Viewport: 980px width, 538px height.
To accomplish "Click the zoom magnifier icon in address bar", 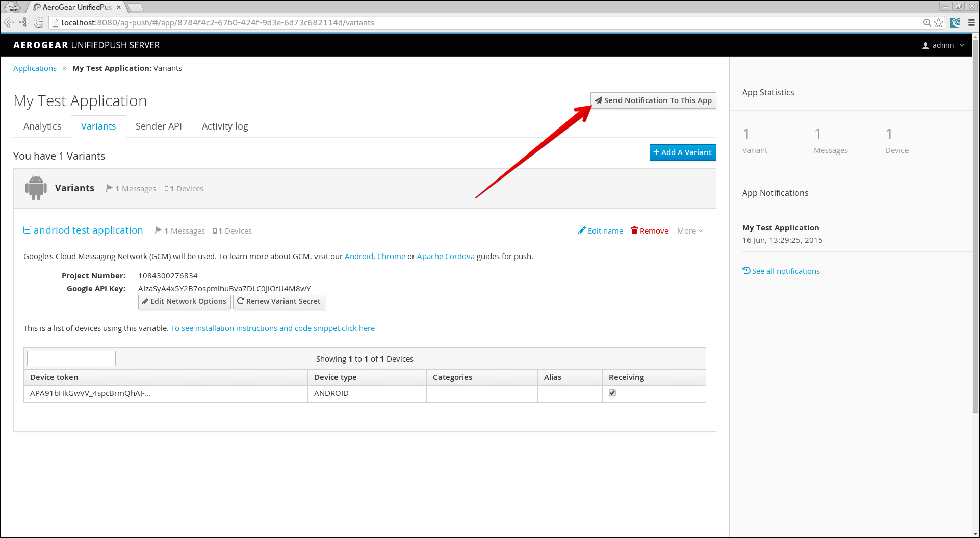I will tap(927, 22).
